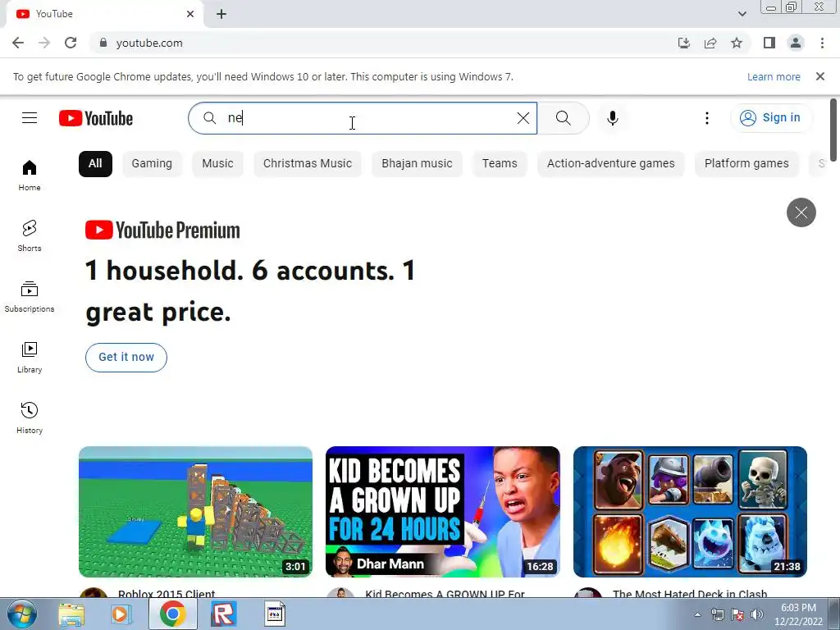840x630 pixels.
Task: Dismiss the YouTube Premium promo banner
Action: (x=801, y=212)
